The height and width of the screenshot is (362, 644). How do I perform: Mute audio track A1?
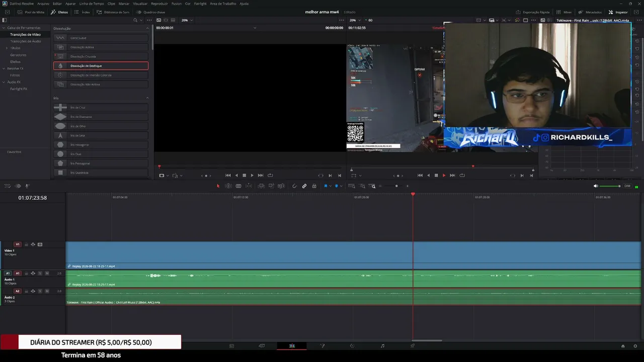(47, 274)
